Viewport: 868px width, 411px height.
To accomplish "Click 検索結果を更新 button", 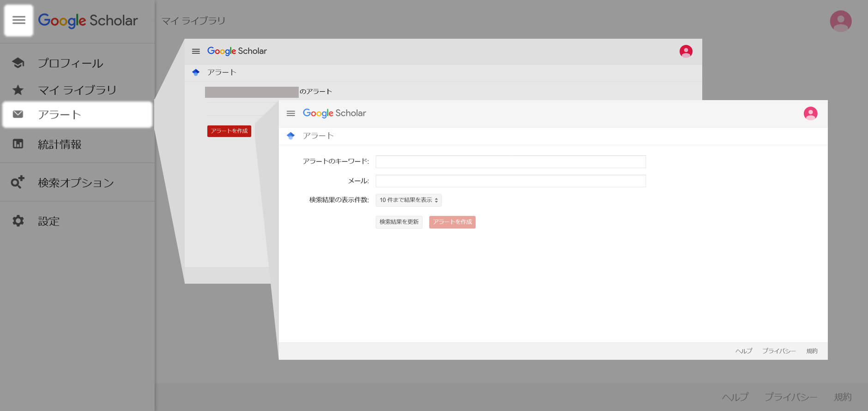I will (x=399, y=222).
